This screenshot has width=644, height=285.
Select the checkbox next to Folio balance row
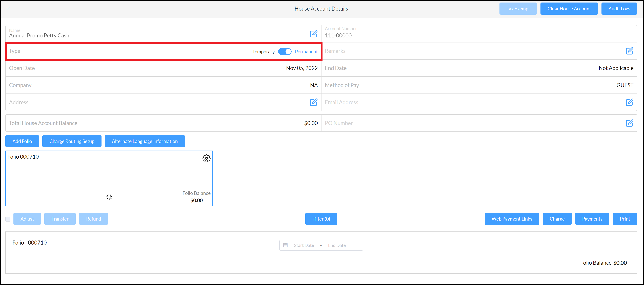(x=8, y=219)
